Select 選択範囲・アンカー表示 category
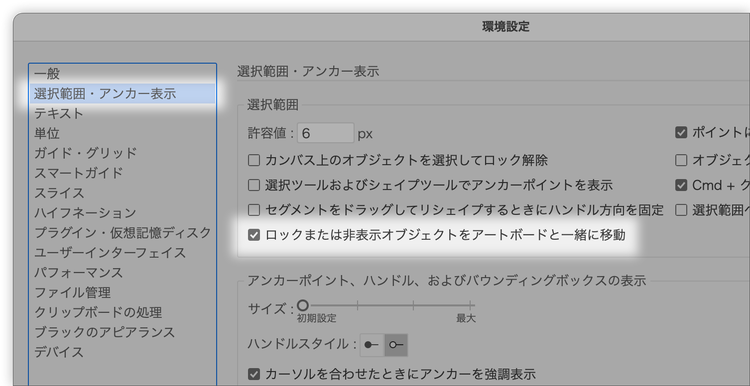This screenshot has width=750, height=386. [x=122, y=94]
